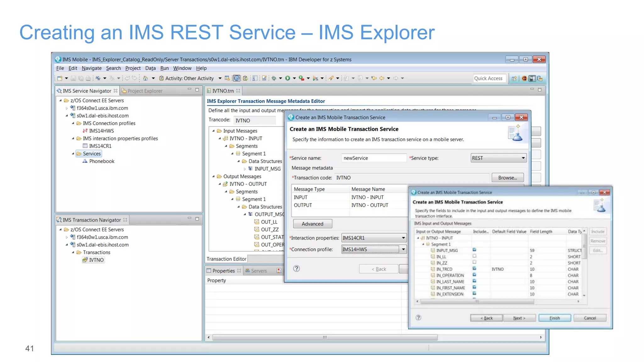Click the Open Perspective icon
Viewport: 644px width, 362px height.
[x=514, y=79]
